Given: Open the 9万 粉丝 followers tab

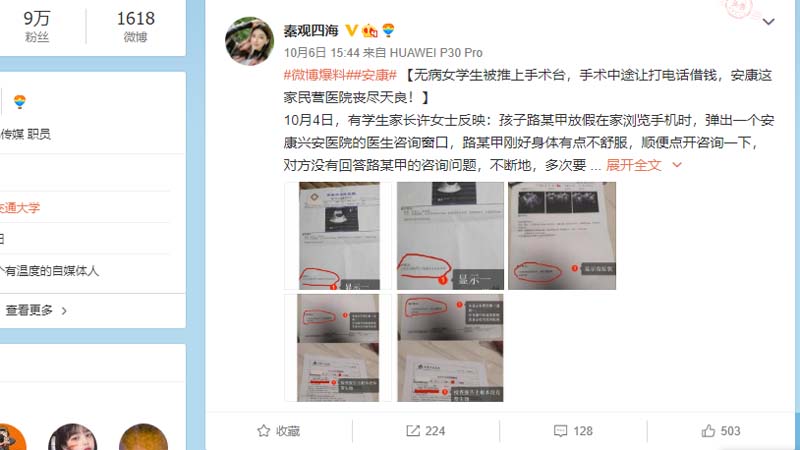Looking at the screenshot, I should click(37, 26).
